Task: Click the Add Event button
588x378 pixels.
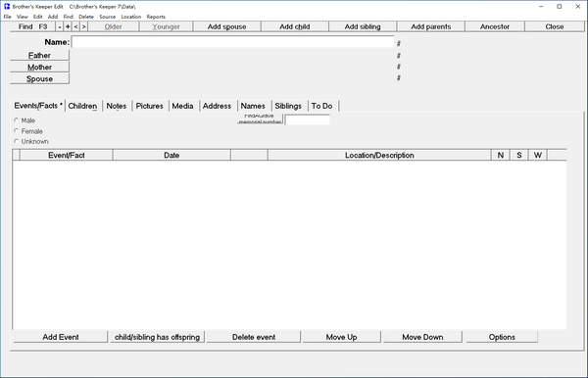Action: (61, 337)
